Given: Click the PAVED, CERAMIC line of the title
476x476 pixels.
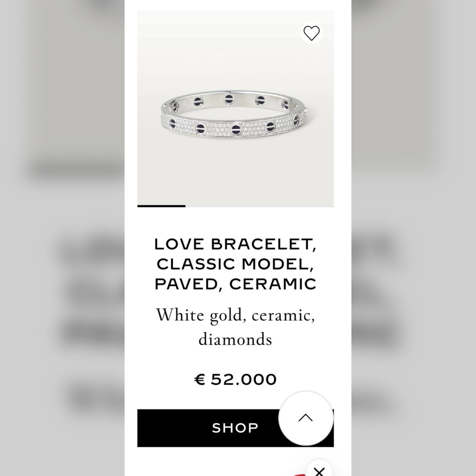Looking at the screenshot, I should pyautogui.click(x=235, y=284).
